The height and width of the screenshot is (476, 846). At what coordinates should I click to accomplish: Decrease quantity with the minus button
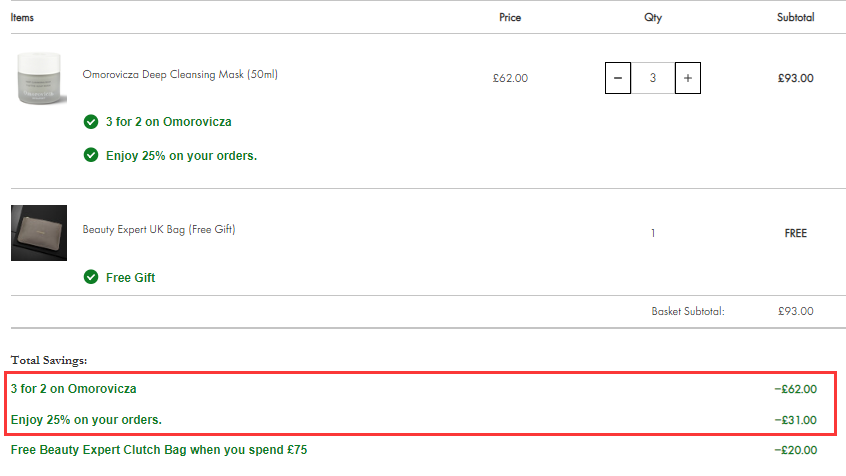pos(618,78)
